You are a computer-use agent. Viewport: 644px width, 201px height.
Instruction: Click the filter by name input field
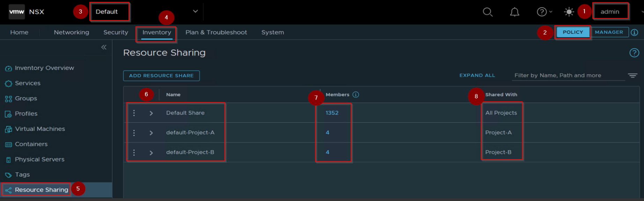[x=568, y=76]
